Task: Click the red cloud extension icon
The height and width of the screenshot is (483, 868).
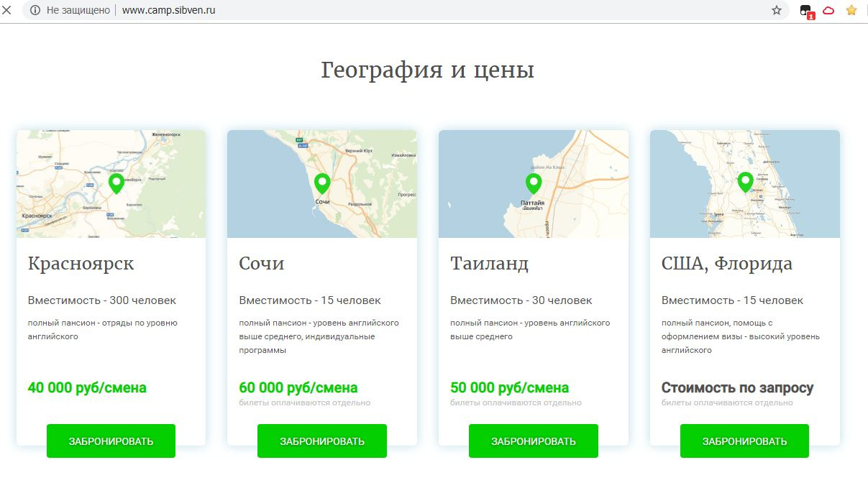Action: tap(828, 10)
